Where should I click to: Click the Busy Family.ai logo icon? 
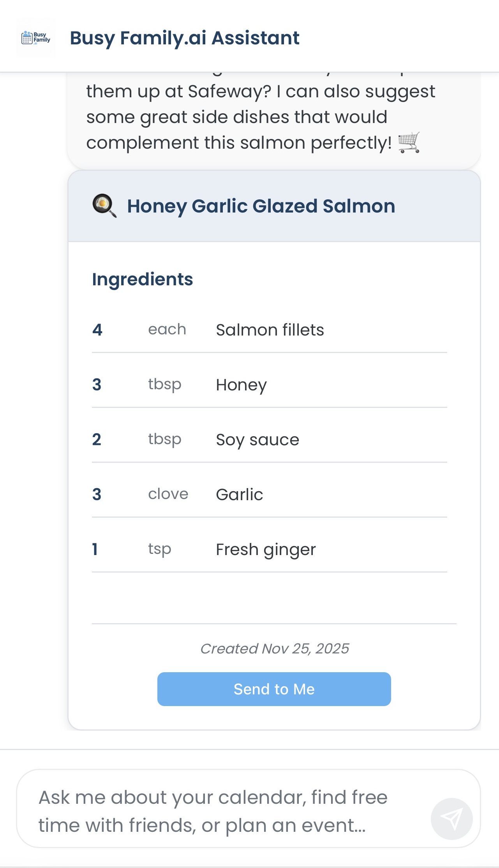tap(36, 37)
